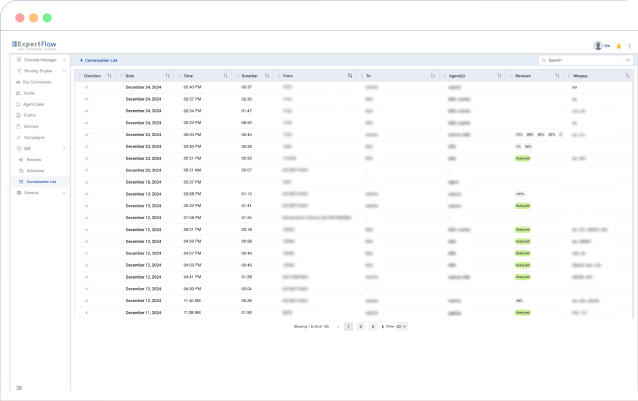
Task: Click the ExpertFlow logo
Action: tap(34, 45)
